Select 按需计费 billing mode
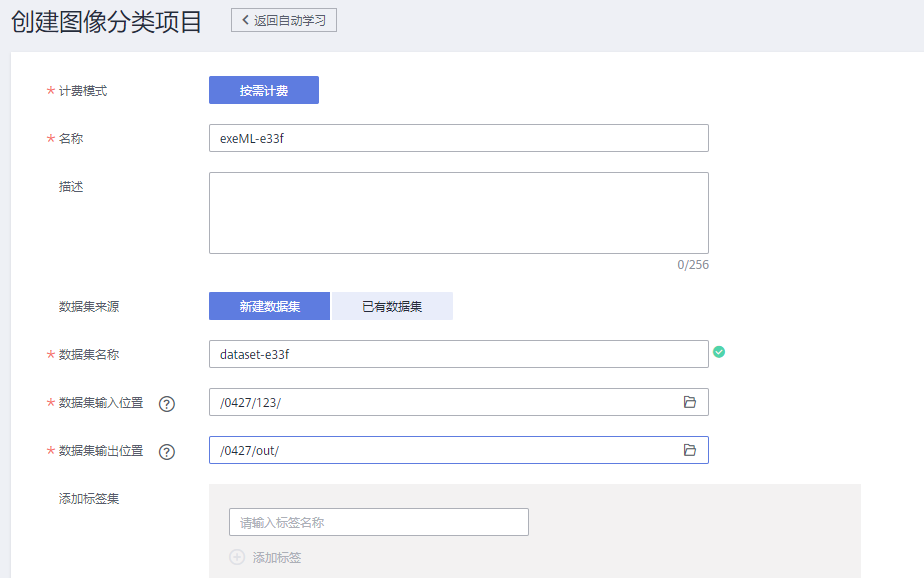 264,90
